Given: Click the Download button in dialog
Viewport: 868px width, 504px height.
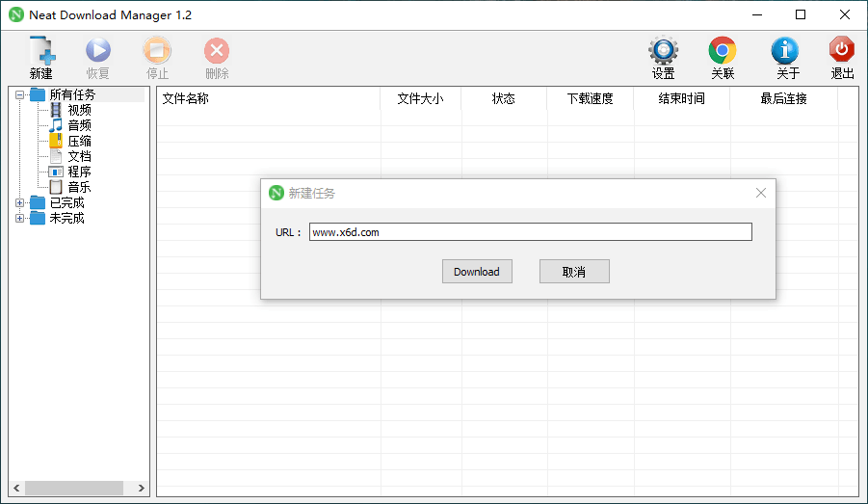Looking at the screenshot, I should pyautogui.click(x=477, y=272).
